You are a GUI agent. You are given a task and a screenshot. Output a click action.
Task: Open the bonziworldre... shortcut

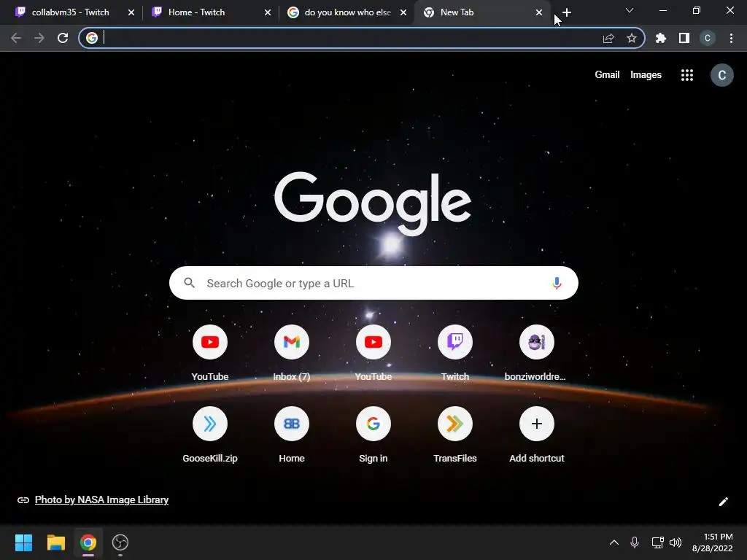(536, 351)
